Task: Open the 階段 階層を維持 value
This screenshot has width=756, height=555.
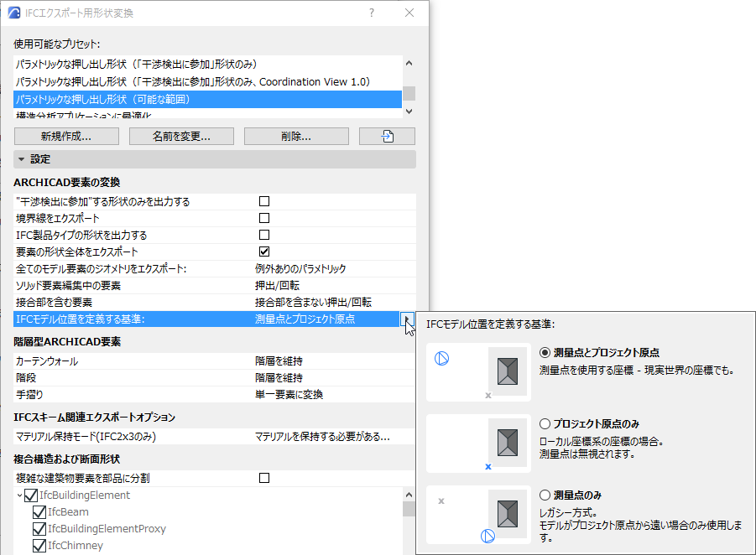Action: pos(279,378)
